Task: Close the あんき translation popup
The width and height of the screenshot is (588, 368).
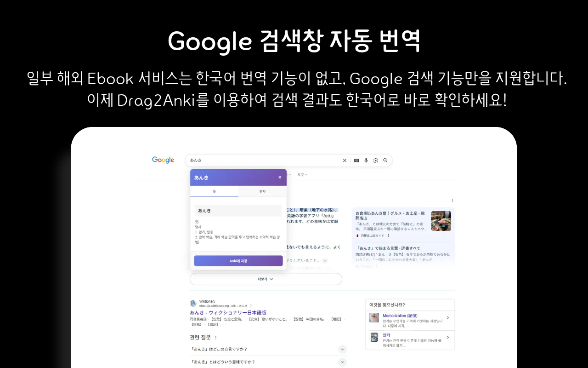Action: 280,177
